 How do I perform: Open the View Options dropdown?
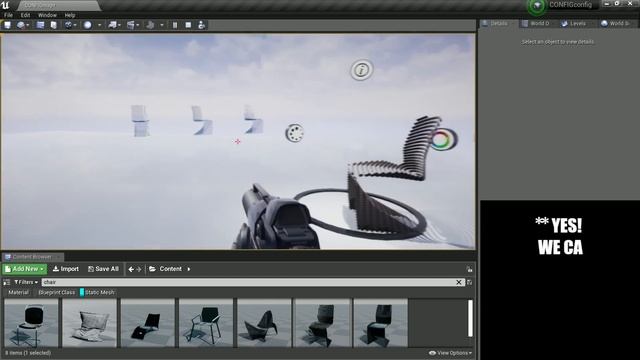[x=450, y=353]
